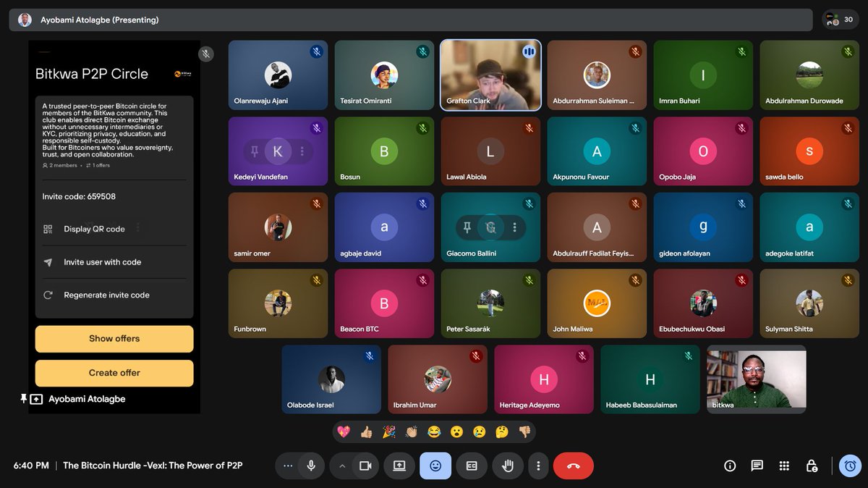
Task: Click Grafton Clark's video tile
Action: (x=490, y=75)
